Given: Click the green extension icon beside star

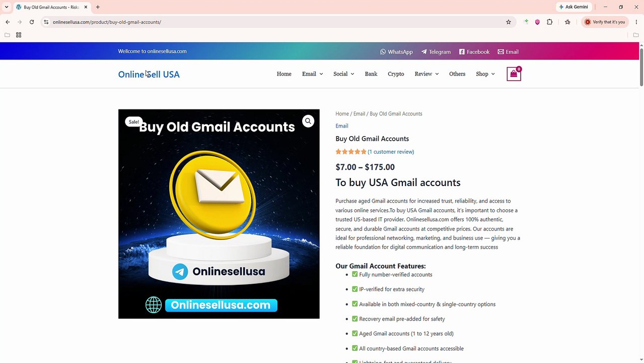Looking at the screenshot, I should (x=526, y=22).
